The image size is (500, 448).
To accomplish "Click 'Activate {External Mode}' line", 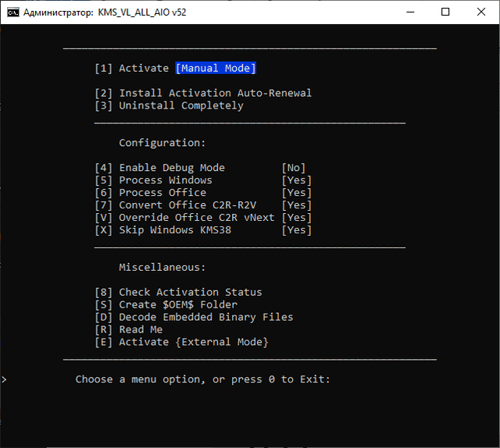I will point(181,342).
